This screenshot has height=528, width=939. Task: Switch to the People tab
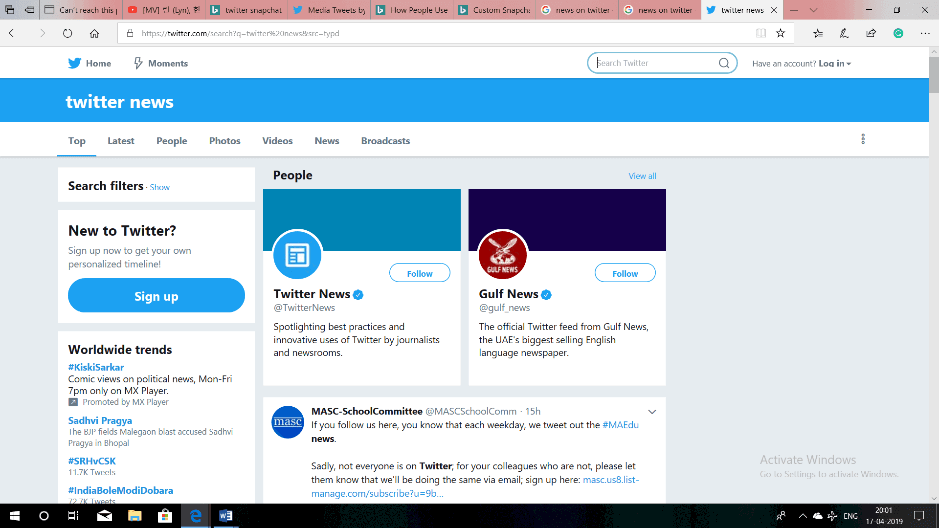(x=172, y=141)
